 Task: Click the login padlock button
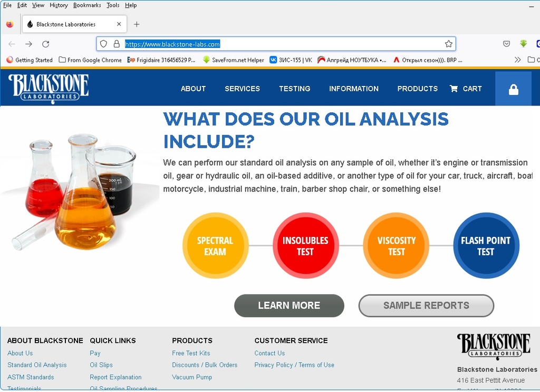pos(514,89)
